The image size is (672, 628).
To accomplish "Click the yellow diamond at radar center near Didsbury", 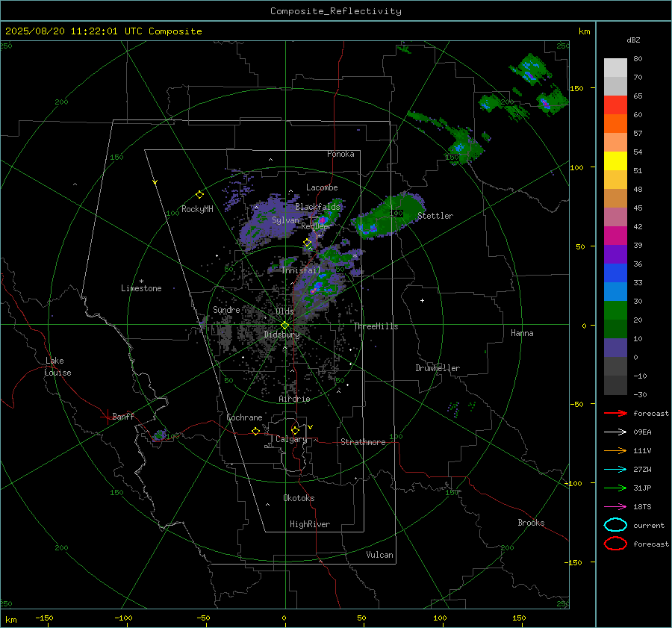I will tap(284, 326).
